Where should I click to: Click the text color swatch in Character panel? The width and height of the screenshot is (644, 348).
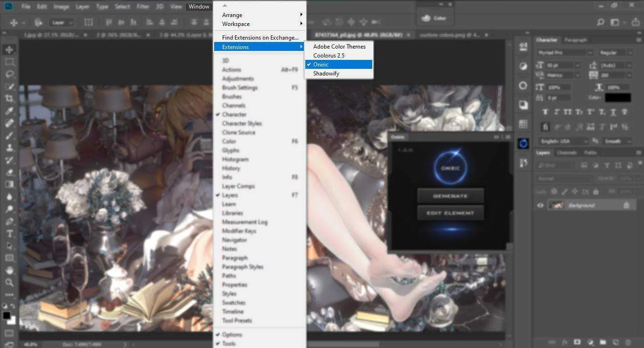click(618, 98)
